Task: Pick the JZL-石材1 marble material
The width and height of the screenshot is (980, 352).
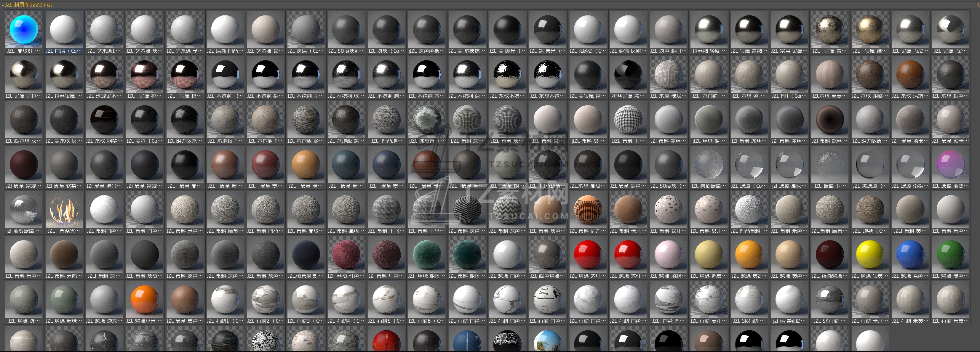Action: pos(225,300)
